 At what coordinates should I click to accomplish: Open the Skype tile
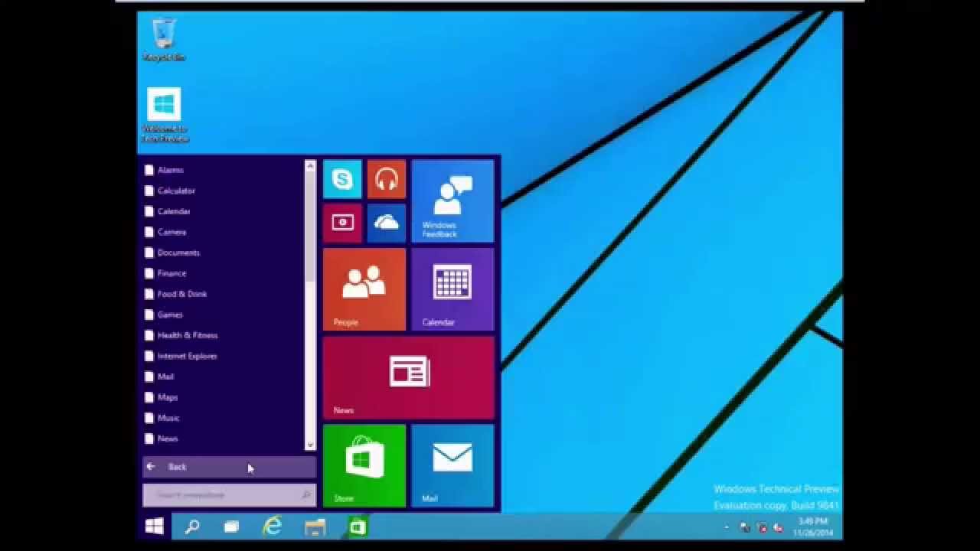click(342, 180)
